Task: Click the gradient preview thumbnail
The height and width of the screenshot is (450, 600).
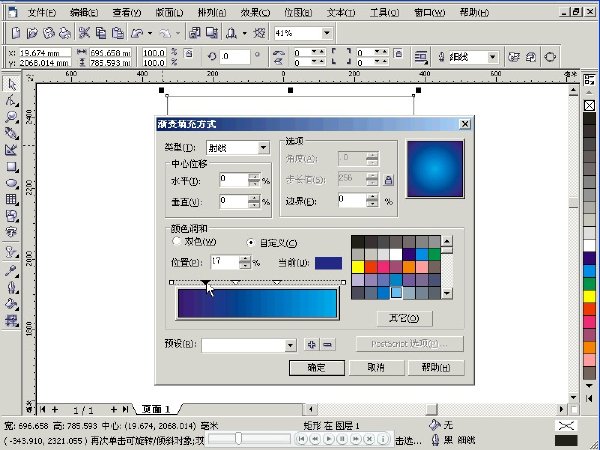Action: point(435,169)
